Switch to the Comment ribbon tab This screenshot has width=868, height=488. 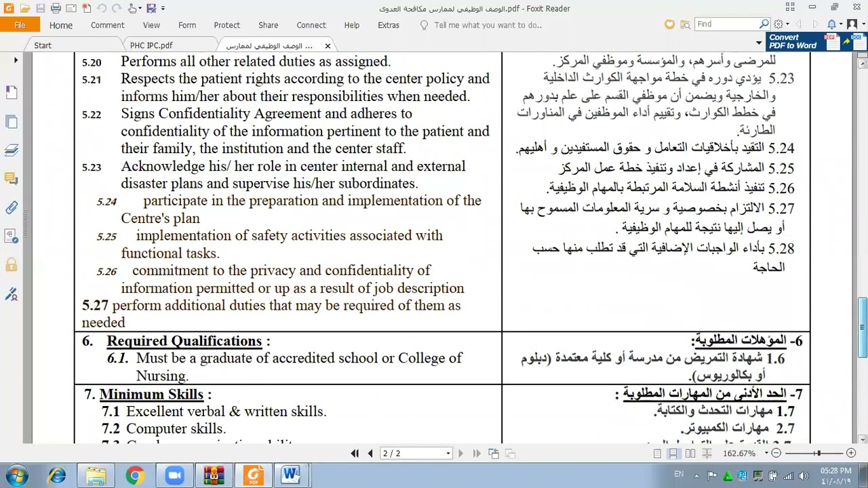pos(107,25)
